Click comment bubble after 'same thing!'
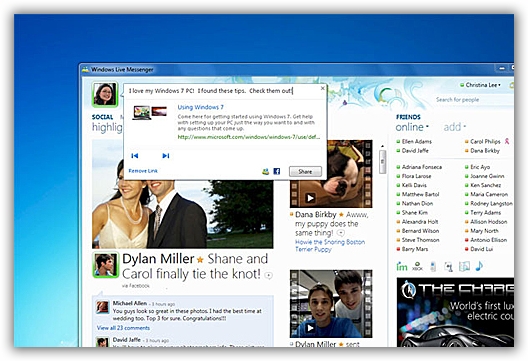This screenshot has width=528, height=361. tap(341, 233)
